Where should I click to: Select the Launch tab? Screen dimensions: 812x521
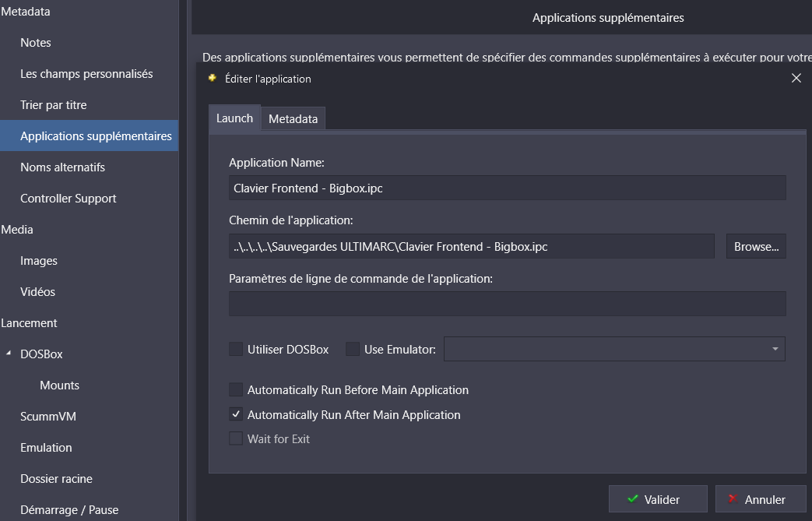(234, 118)
